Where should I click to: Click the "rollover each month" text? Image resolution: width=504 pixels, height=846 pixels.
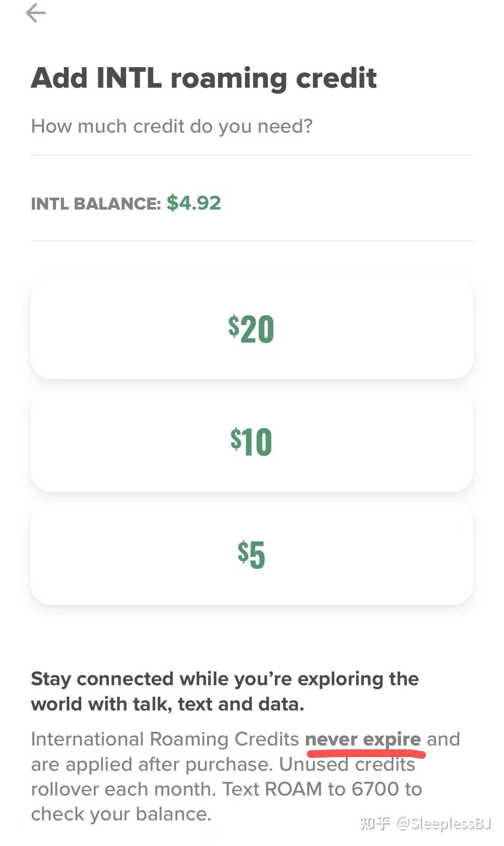tap(123, 790)
